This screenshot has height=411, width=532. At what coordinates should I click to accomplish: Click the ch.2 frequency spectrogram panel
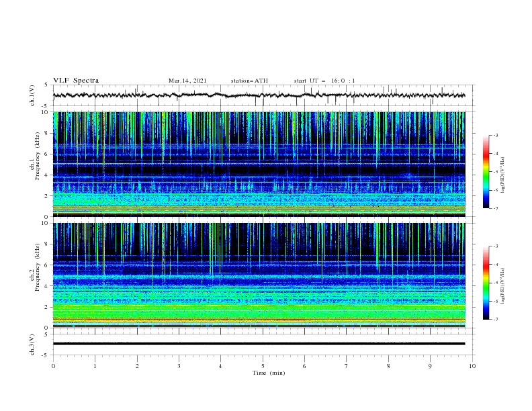click(259, 275)
